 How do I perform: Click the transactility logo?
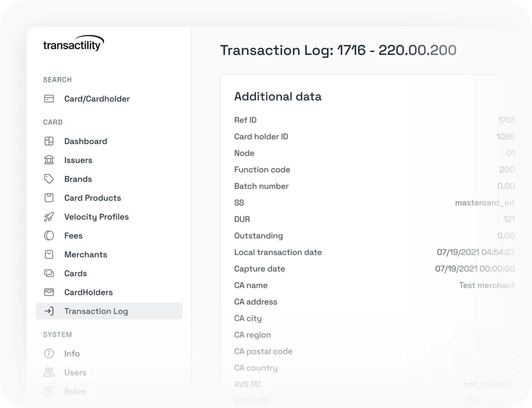(74, 43)
